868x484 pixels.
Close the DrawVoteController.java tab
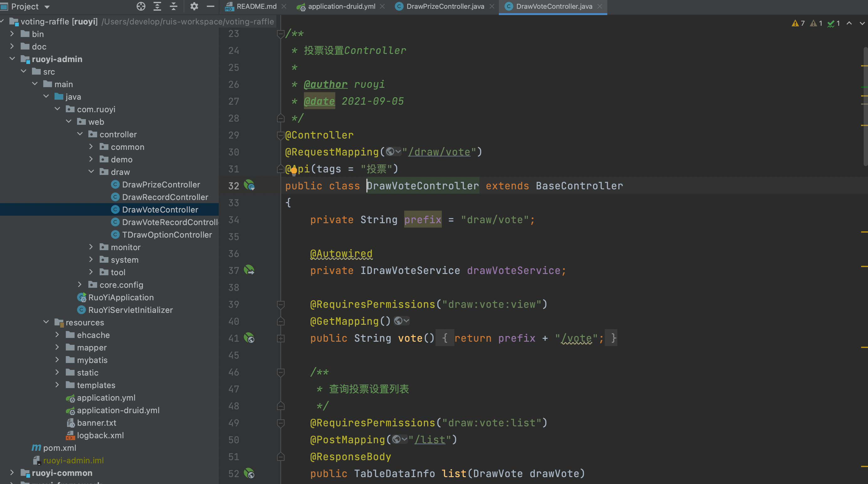600,6
